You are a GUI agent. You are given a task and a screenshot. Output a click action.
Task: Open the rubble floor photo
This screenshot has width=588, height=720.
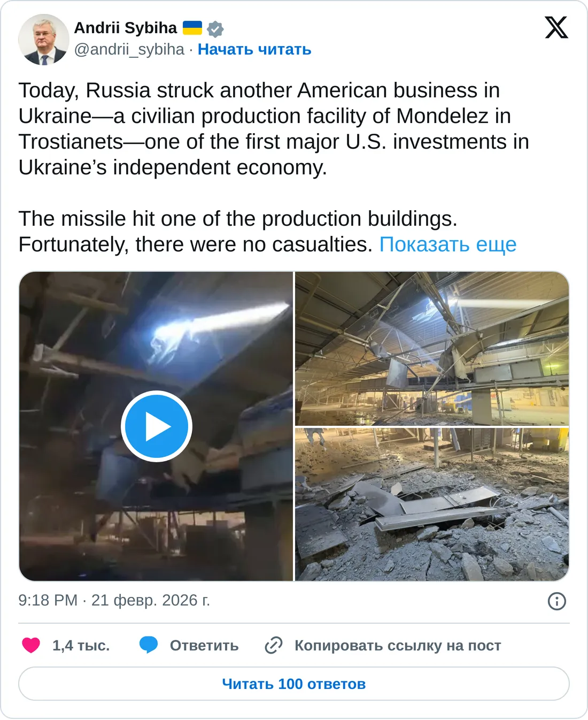point(432,504)
